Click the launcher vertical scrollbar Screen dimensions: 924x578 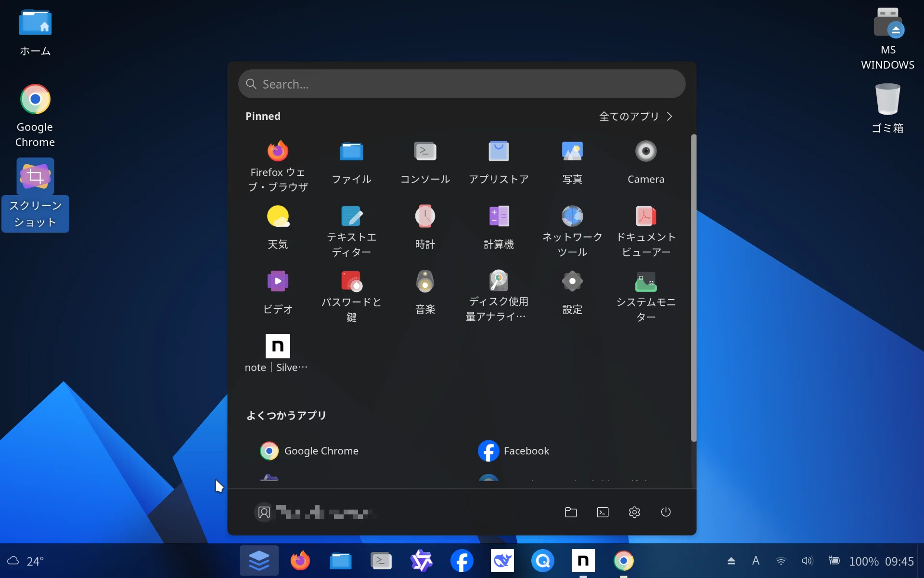(693, 288)
